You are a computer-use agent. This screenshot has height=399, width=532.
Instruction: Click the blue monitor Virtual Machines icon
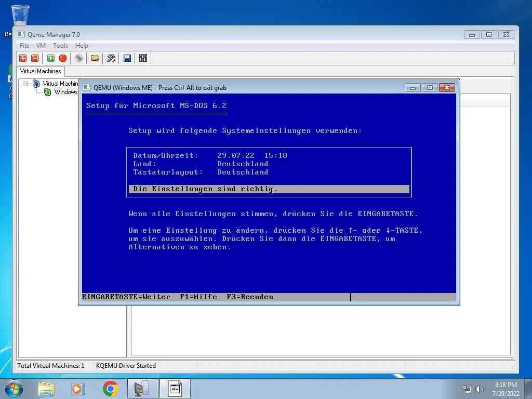[36, 84]
